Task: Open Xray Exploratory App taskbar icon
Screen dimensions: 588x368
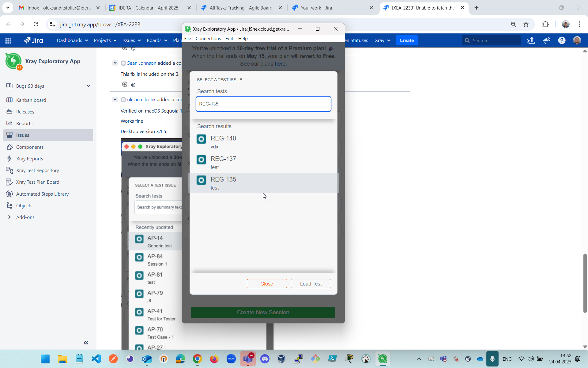Action: (x=383, y=359)
